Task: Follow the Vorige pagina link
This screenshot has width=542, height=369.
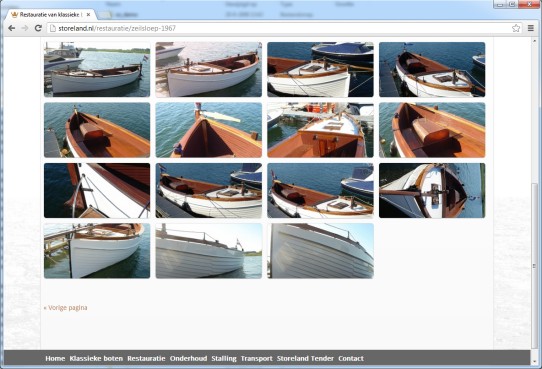Action: (x=65, y=308)
